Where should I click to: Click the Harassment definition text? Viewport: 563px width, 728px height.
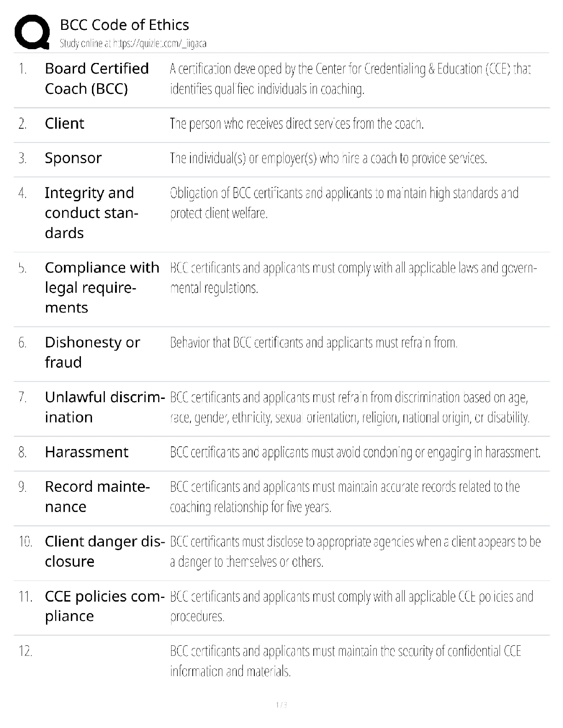pos(355,453)
